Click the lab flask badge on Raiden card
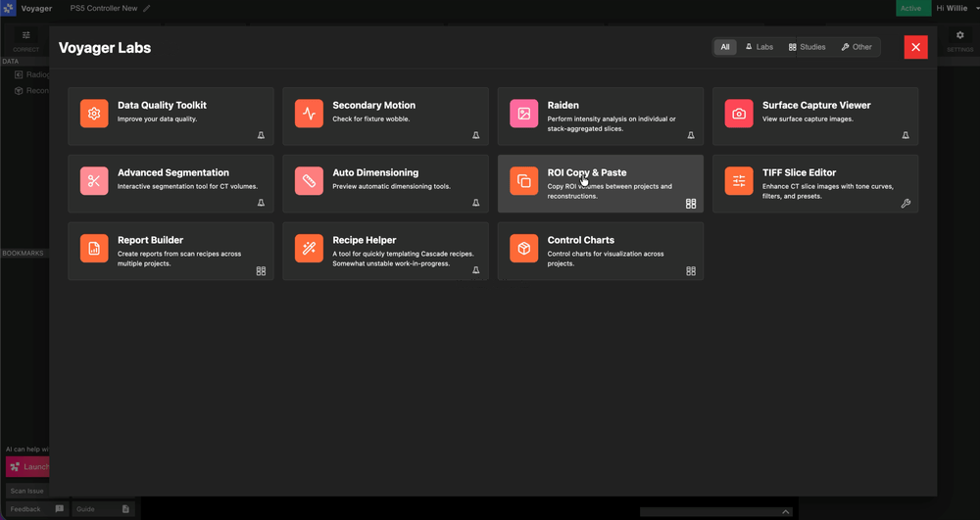The height and width of the screenshot is (520, 980). pyautogui.click(x=691, y=135)
